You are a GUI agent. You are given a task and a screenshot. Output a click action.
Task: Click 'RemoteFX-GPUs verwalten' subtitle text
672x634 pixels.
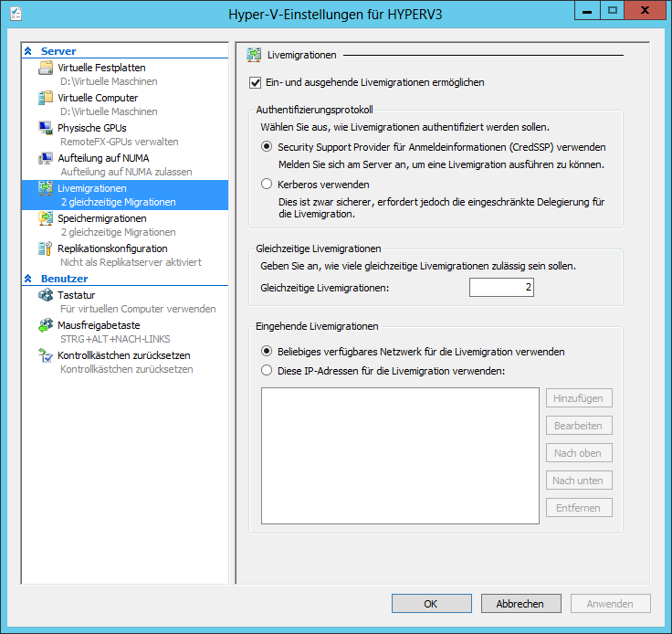(x=119, y=142)
